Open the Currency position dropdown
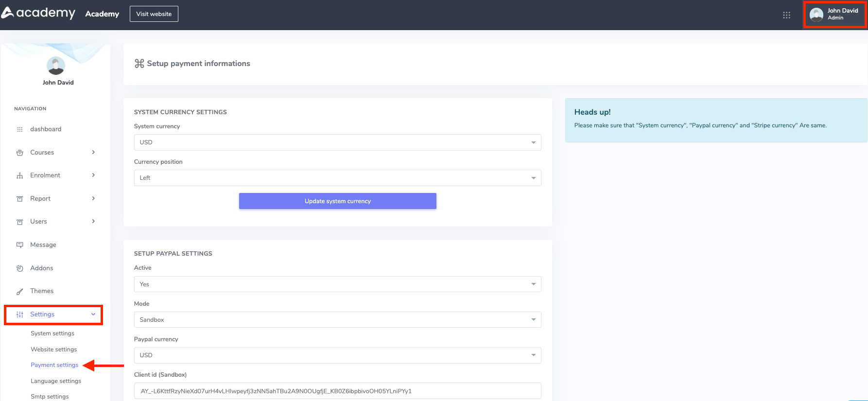This screenshot has width=868, height=401. click(337, 178)
